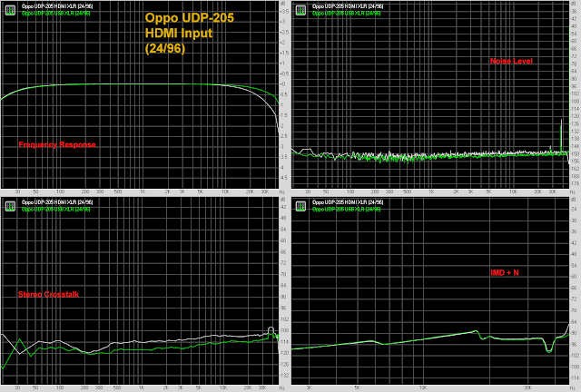Image resolution: width=581 pixels, height=392 pixels.
Task: Click the '1K' tick under Frequency Response graph
Action: pos(143,192)
